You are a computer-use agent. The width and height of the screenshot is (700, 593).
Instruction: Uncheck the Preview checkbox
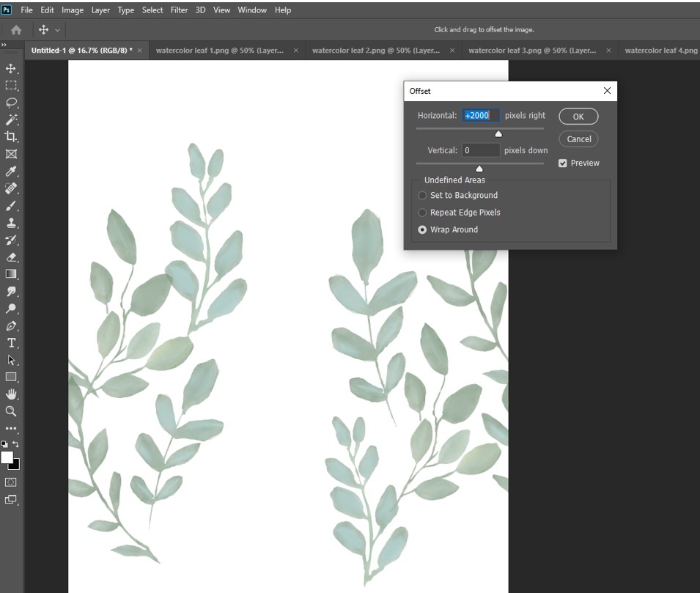tap(563, 163)
